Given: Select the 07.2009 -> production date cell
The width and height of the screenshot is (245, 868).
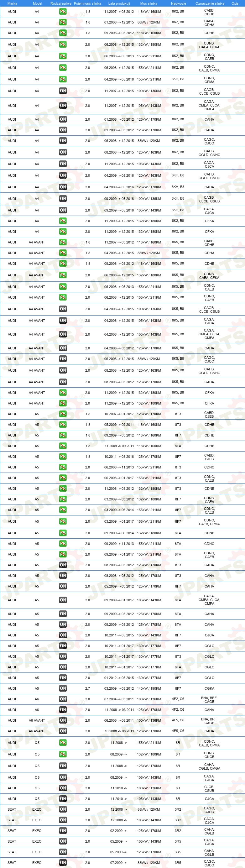Looking at the screenshot, I should click(x=118, y=863).
